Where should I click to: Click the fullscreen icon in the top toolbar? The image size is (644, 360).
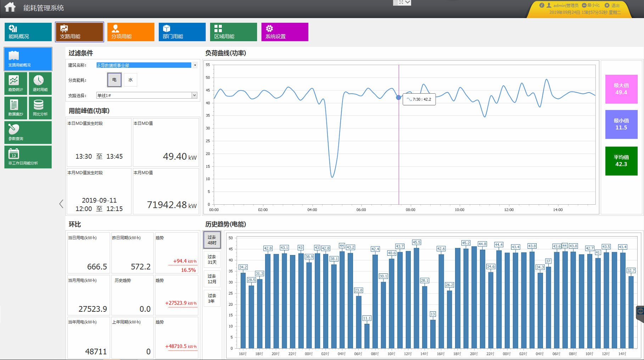pyautogui.click(x=401, y=2)
